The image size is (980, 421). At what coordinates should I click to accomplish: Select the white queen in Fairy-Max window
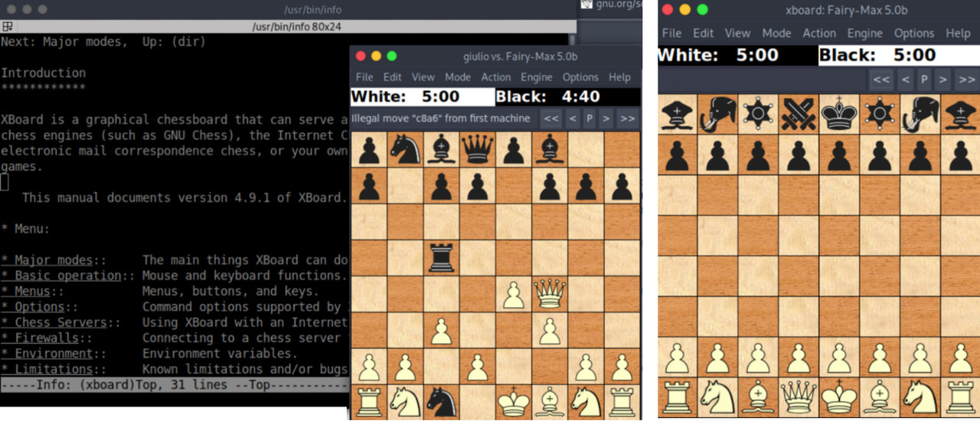799,397
